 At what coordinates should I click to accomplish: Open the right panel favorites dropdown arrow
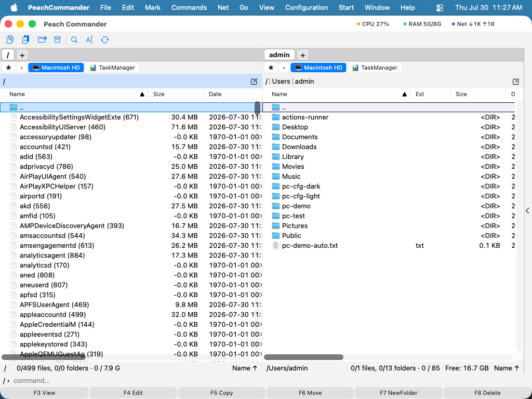pos(284,68)
